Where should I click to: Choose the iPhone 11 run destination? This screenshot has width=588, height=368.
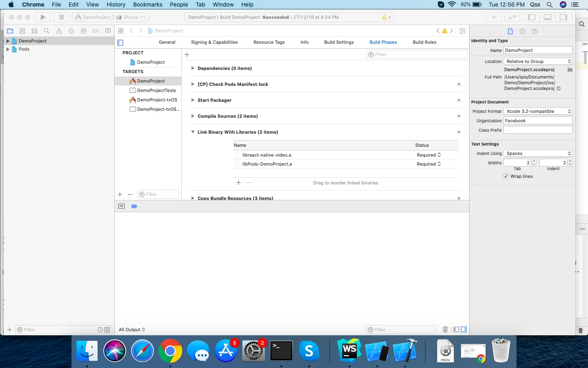pyautogui.click(x=131, y=17)
